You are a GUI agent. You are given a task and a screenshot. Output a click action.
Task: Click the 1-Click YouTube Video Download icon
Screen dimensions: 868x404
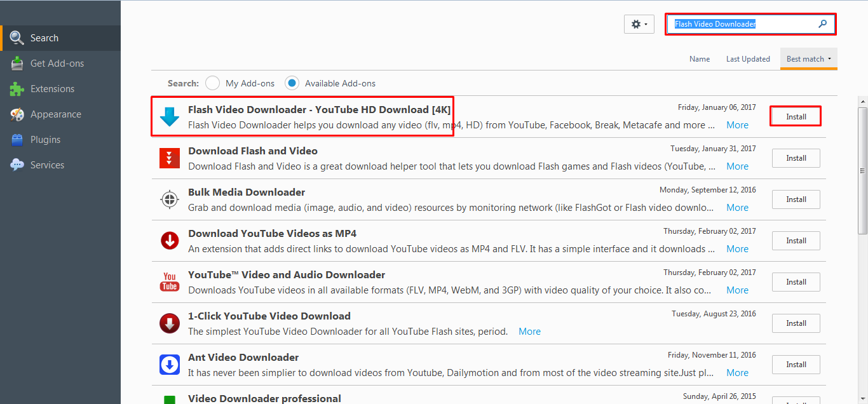click(170, 323)
